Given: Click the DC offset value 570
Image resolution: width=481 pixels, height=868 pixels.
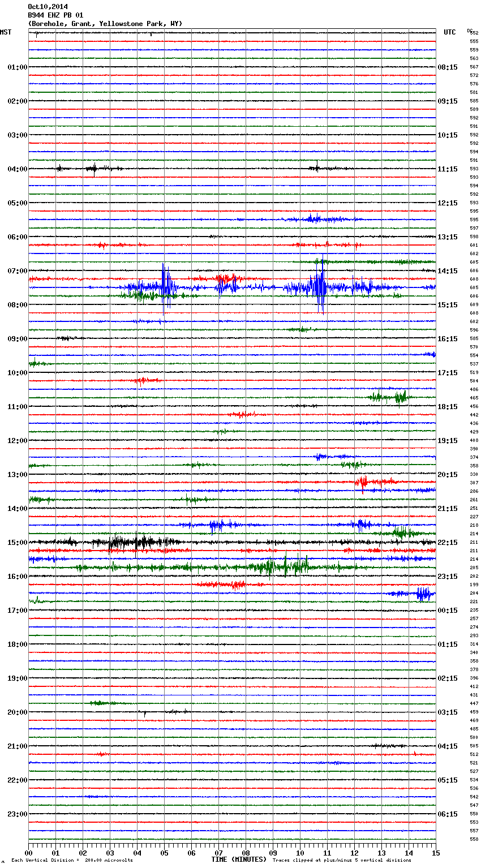Looking at the screenshot, I should 474,347.
